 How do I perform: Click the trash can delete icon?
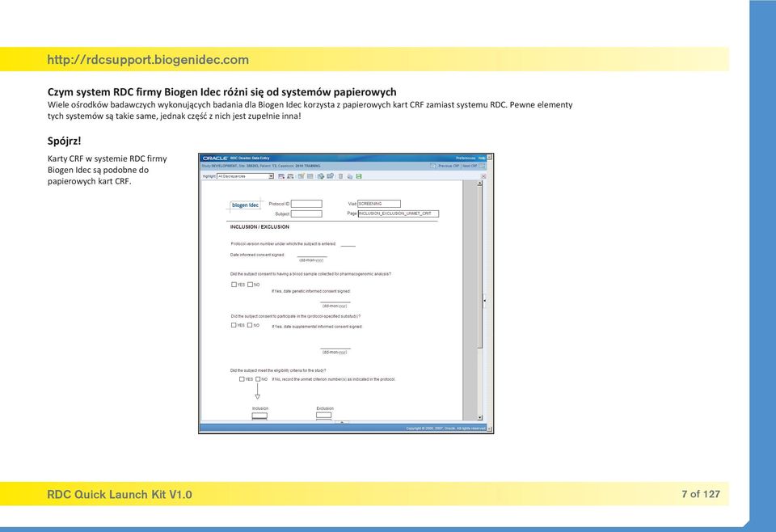340,176
